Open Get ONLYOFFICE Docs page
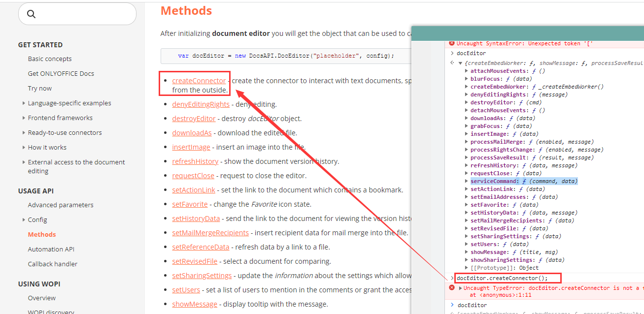644x314 pixels. [61, 73]
